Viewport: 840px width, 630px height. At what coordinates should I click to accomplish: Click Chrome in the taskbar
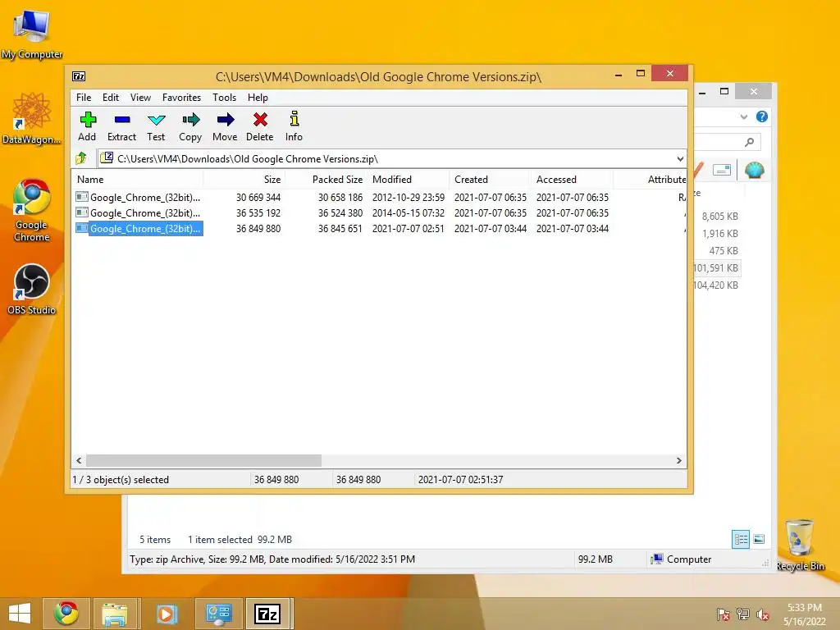66,614
